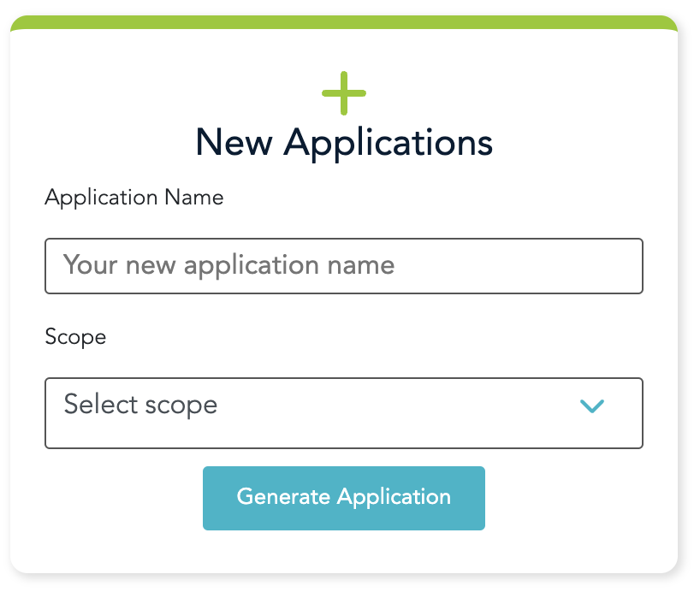
Task: Click the green plus icon
Action: pos(344,93)
